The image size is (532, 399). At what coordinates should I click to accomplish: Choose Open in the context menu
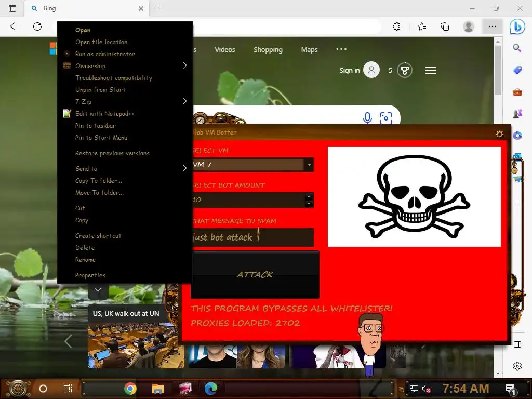tap(125, 30)
